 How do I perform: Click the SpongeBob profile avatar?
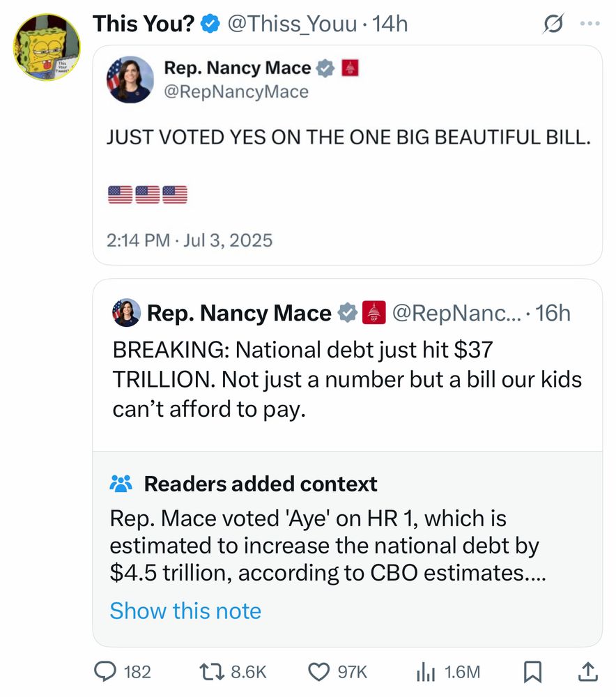pyautogui.click(x=47, y=47)
